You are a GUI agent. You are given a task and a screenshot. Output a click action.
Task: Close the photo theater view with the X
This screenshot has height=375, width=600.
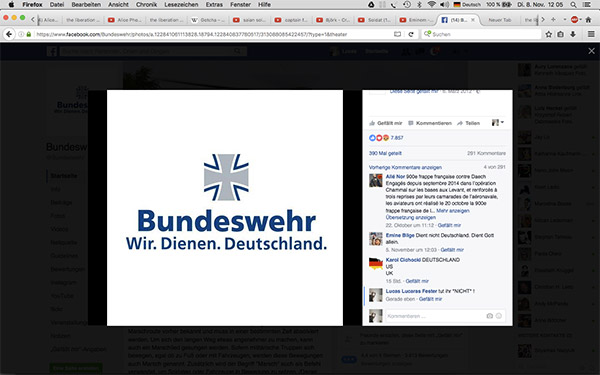point(591,51)
